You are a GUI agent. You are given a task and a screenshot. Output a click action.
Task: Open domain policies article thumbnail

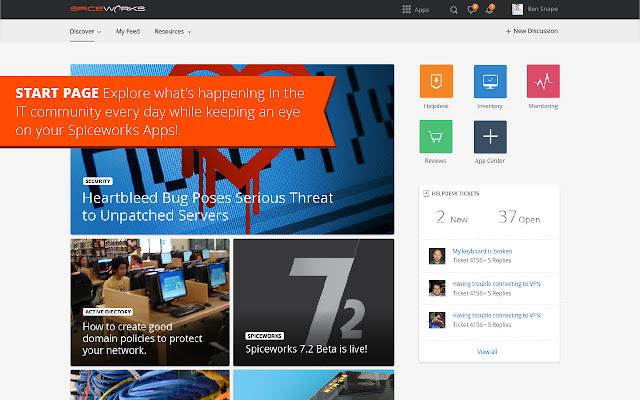coord(150,302)
